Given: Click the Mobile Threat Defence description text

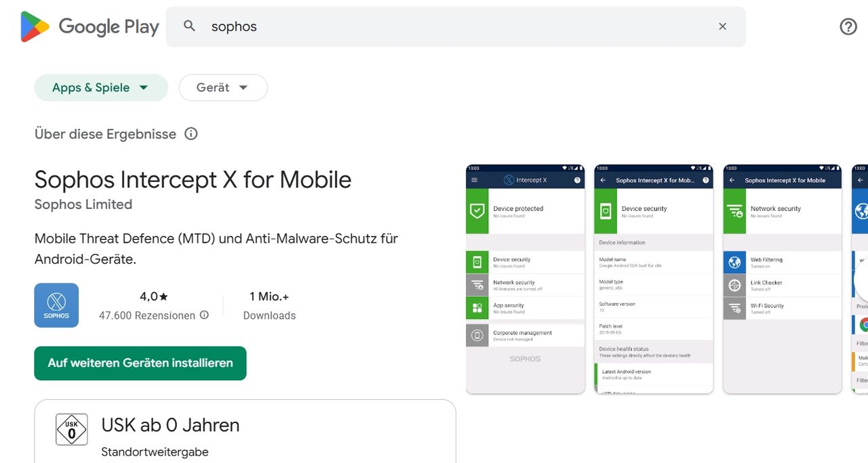Looking at the screenshot, I should point(216,249).
